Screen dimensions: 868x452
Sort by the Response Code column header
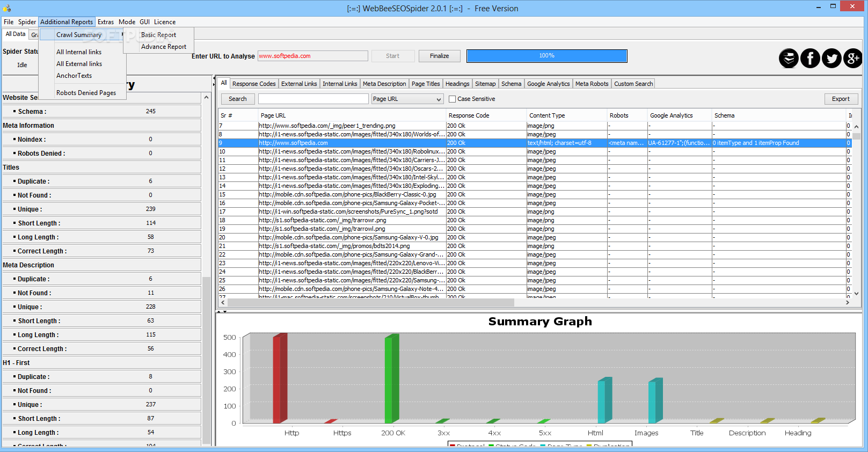tap(486, 115)
